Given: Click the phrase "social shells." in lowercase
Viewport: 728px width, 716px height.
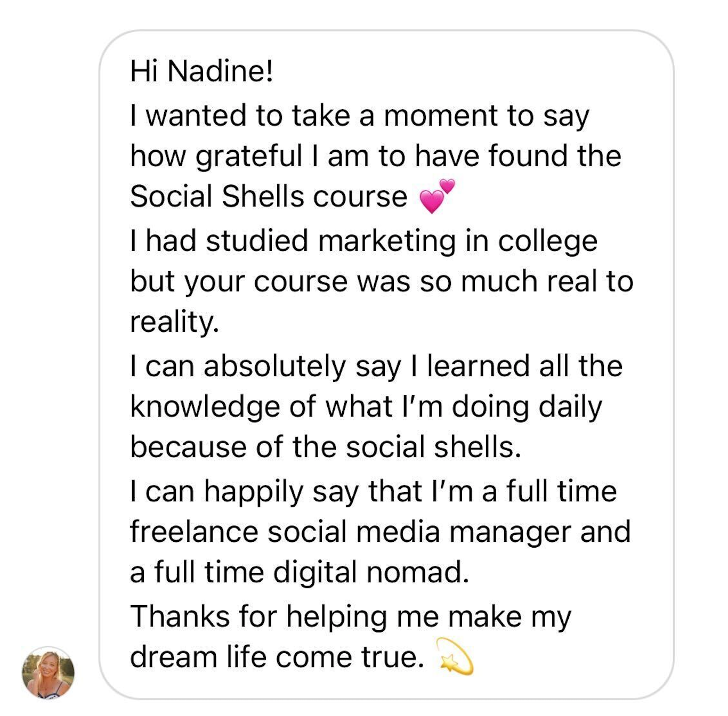Looking at the screenshot, I should coord(433,447).
